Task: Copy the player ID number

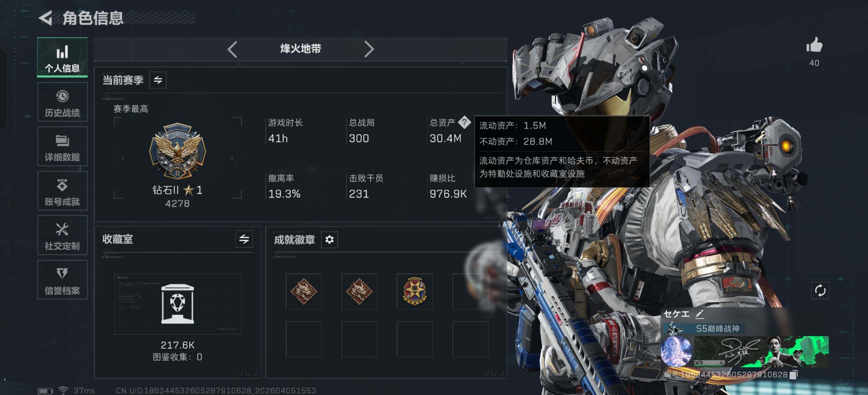Action: point(794,374)
